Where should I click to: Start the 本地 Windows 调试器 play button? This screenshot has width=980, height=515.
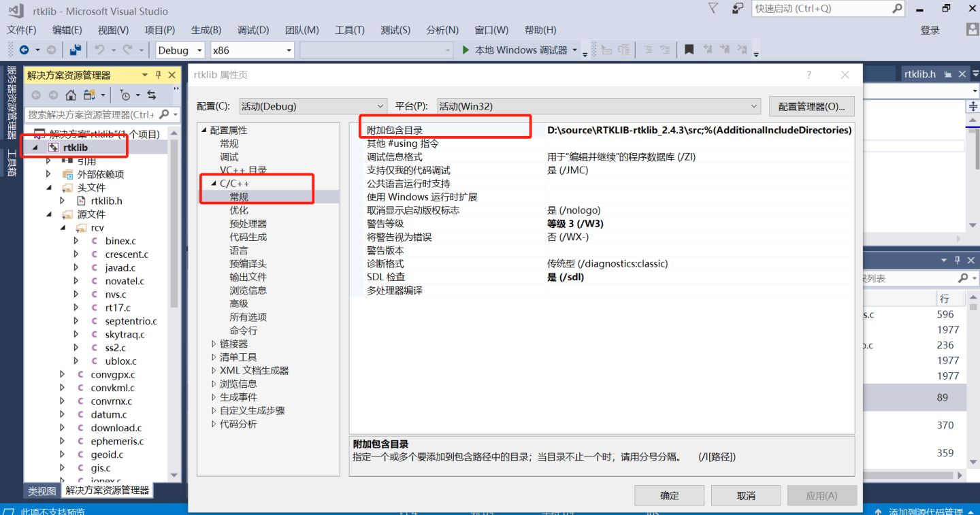465,50
